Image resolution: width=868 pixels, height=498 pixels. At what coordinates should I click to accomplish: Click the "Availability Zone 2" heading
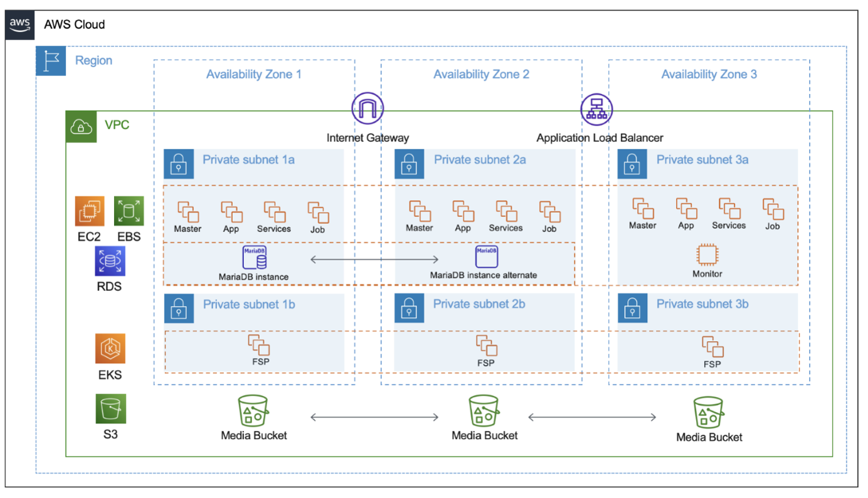click(482, 75)
